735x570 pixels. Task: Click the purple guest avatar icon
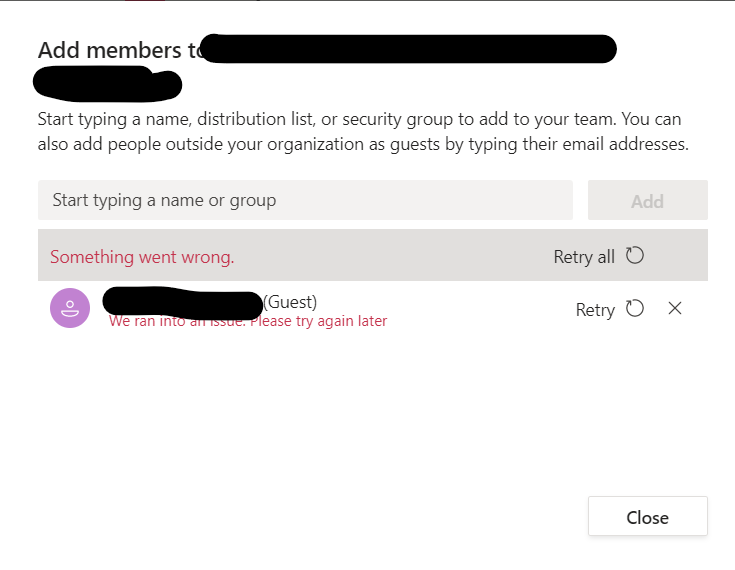coord(70,308)
